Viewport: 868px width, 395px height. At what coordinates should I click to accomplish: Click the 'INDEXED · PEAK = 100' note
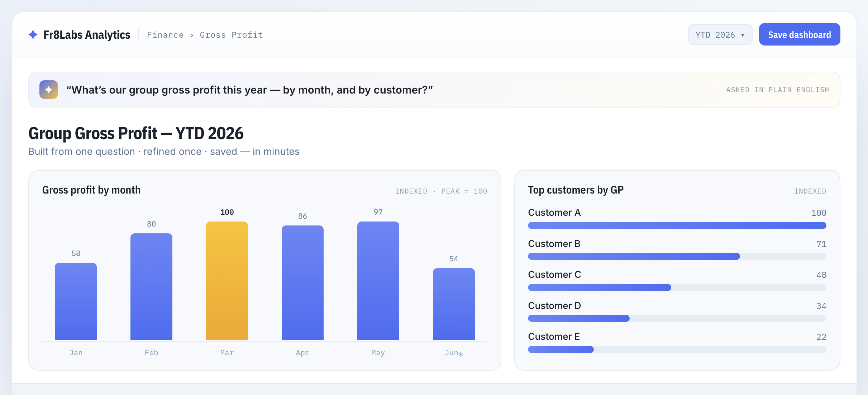coord(441,191)
